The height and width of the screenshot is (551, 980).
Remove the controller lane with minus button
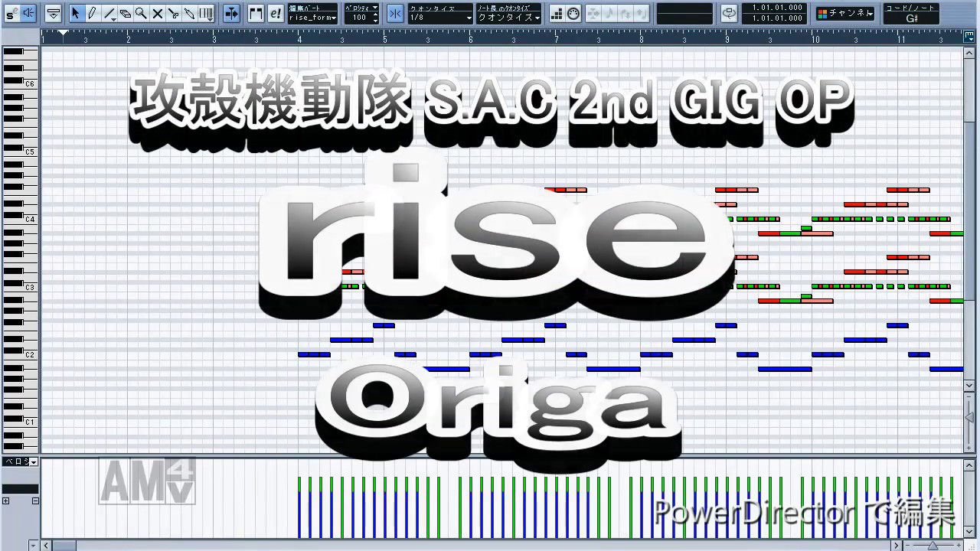click(35, 501)
